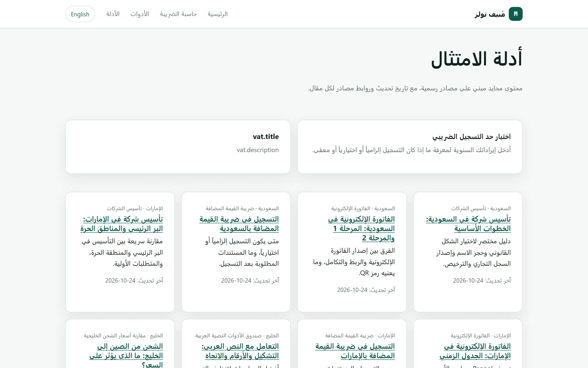The height and width of the screenshot is (368, 588).
Task: Click label السعودية · ضريبة القيمة المضافة
Action: click(x=242, y=208)
